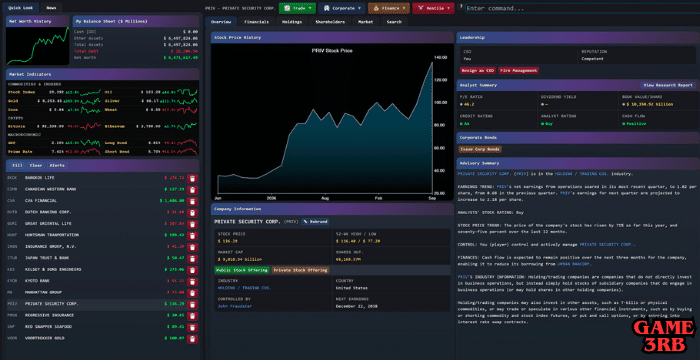The image size is (700, 360).
Task: Open the Holding / Trading Cos. industry link
Action: [244, 288]
